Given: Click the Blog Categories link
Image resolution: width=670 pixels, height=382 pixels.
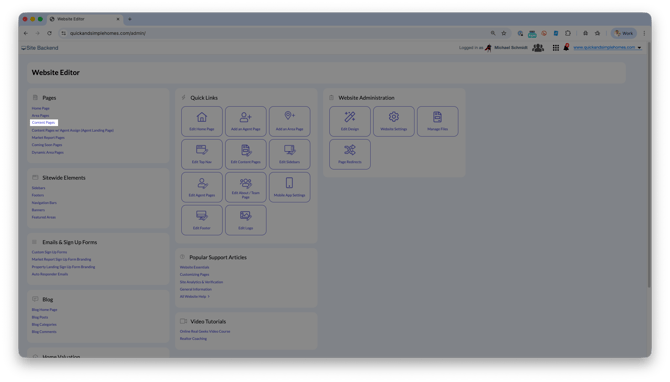Looking at the screenshot, I should [44, 325].
